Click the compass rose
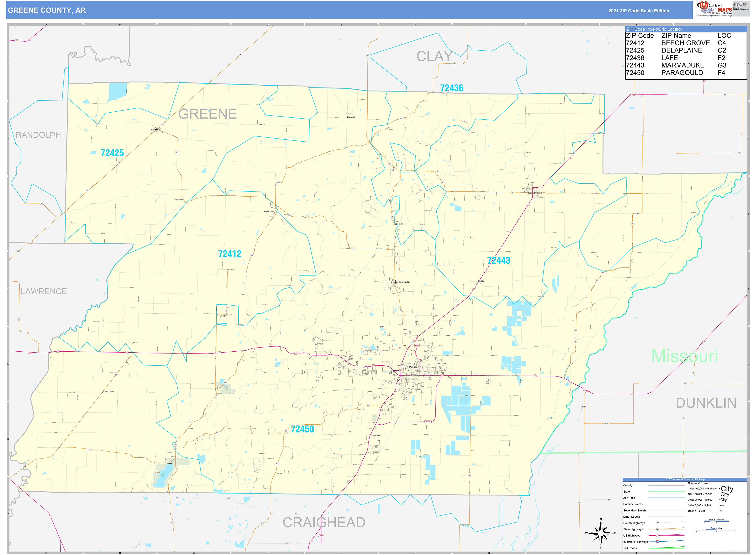This screenshot has width=756, height=555. [x=601, y=533]
